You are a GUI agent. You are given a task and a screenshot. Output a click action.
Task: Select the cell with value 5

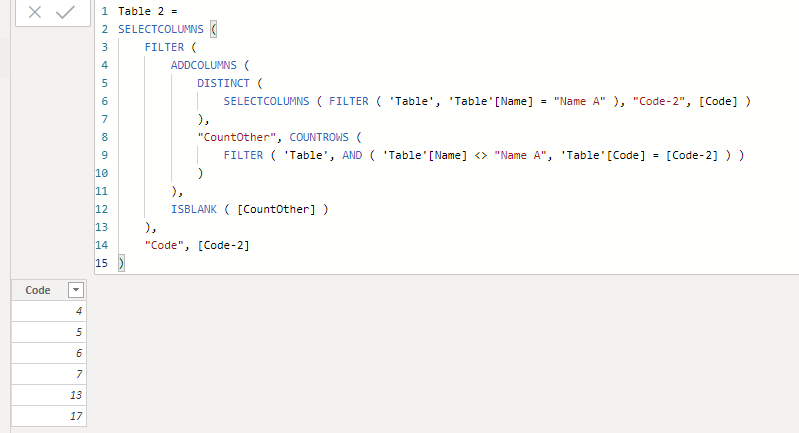49,332
